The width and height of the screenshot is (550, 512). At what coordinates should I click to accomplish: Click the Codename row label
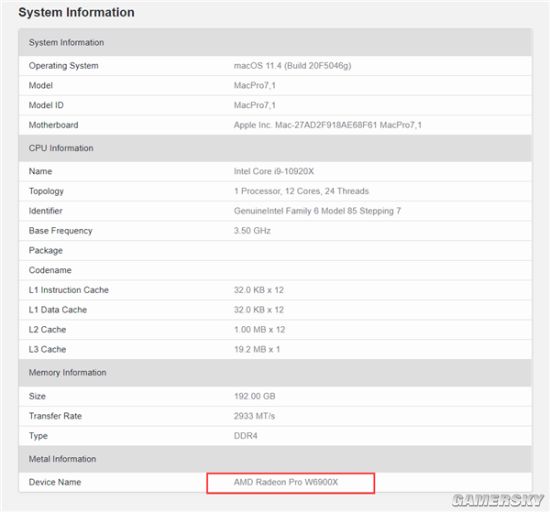[x=50, y=270]
